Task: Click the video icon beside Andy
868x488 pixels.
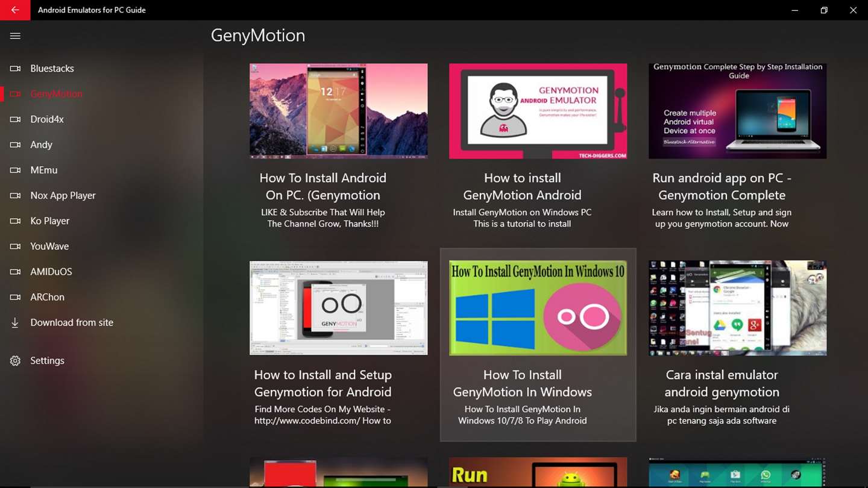Action: [x=15, y=145]
